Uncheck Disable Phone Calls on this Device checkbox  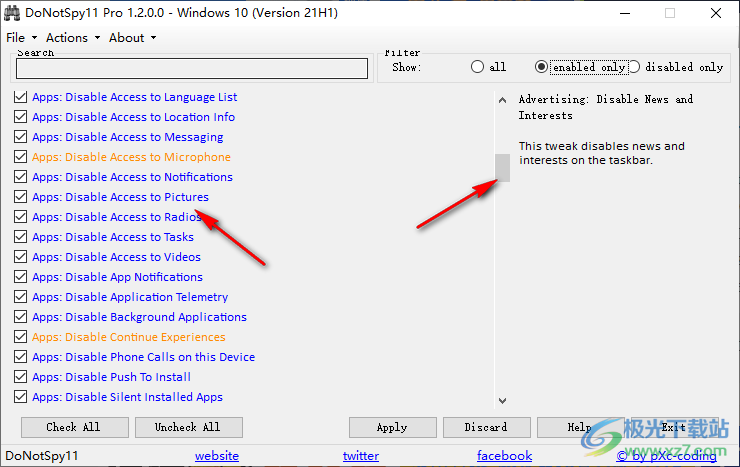pos(20,357)
